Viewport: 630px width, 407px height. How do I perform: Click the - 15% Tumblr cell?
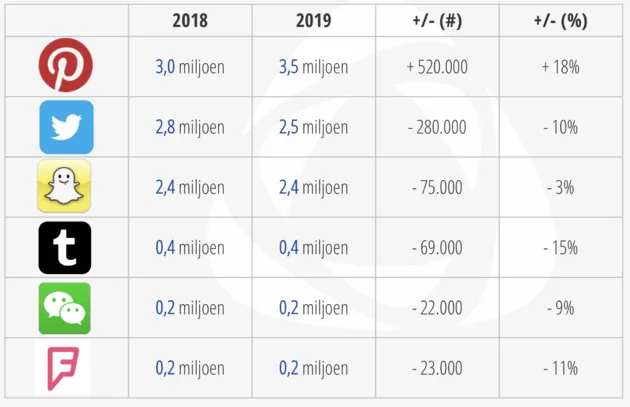[561, 247]
